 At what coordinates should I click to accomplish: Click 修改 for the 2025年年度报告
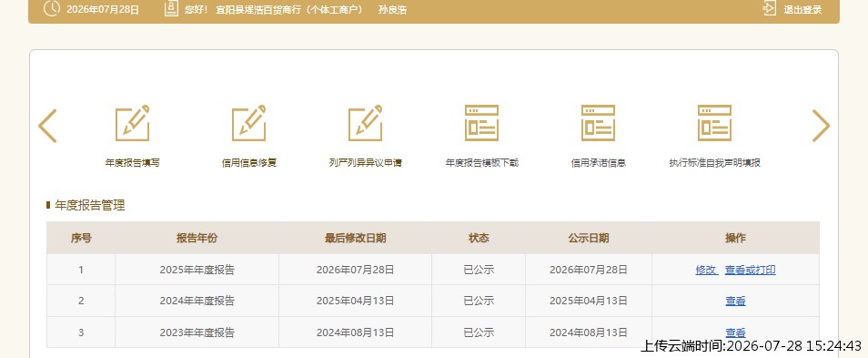(706, 270)
